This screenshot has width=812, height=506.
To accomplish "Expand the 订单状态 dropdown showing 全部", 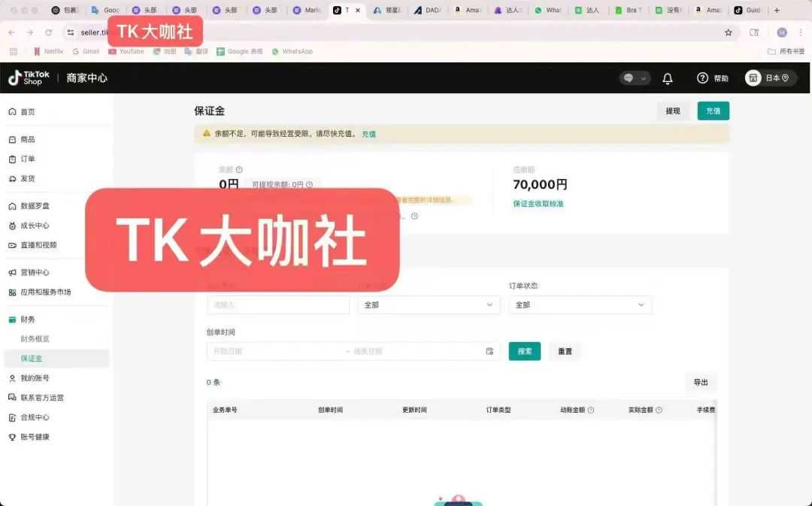I will [x=580, y=305].
